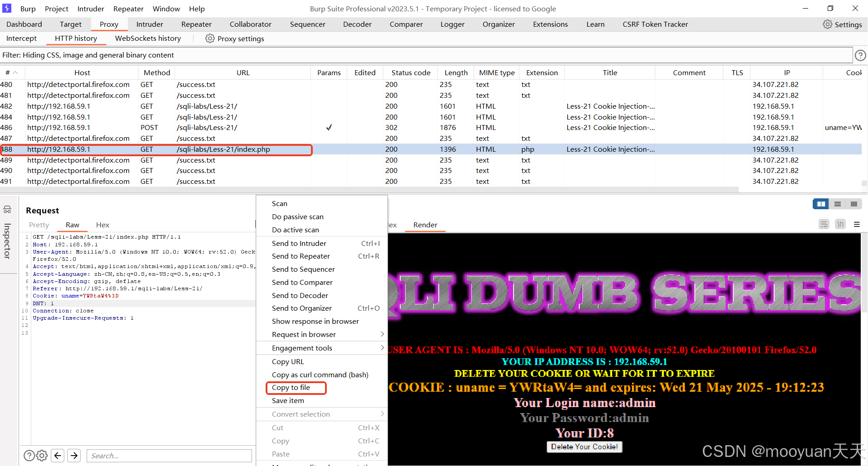
Task: Open request search settings gear
Action: click(x=42, y=456)
